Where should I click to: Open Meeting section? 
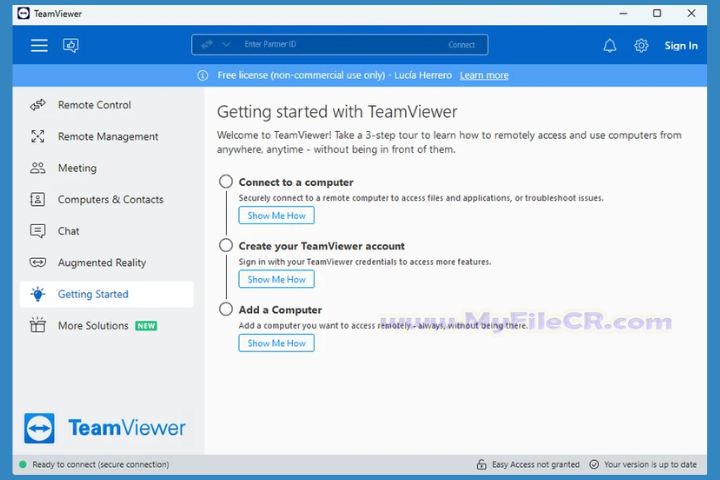[x=107, y=168]
